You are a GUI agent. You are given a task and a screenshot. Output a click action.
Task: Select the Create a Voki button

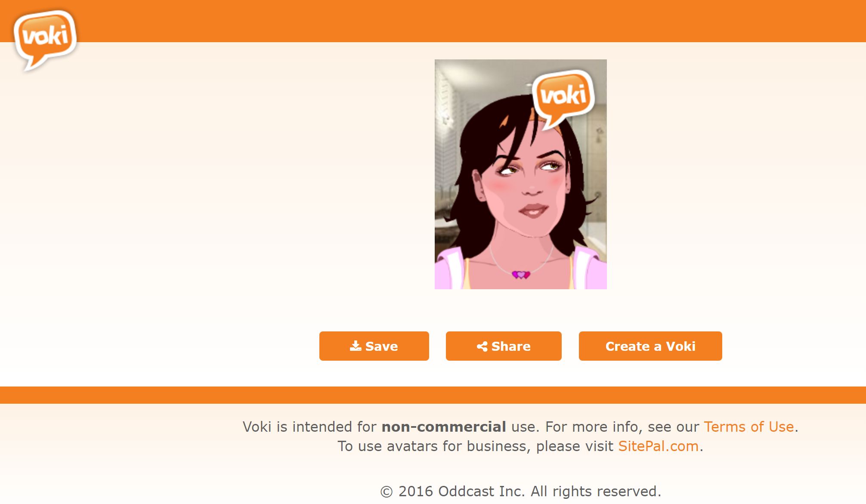[650, 346]
